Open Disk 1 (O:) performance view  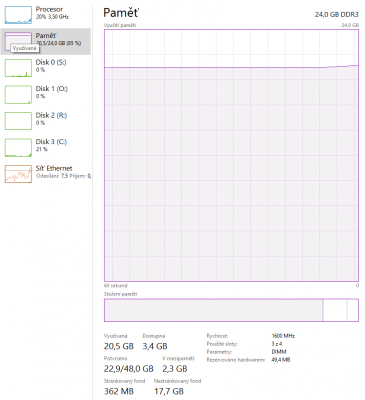[x=46, y=94]
